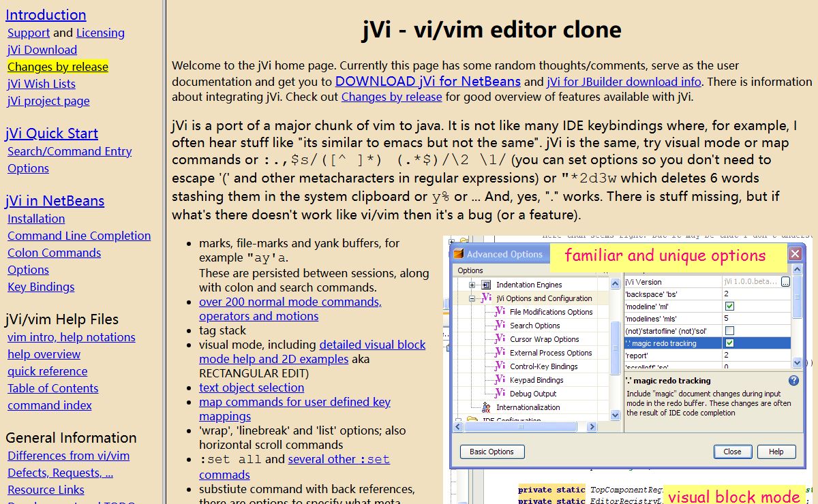Click the options tree scroll-down arrow
Image resolution: width=818 pixels, height=504 pixels.
(x=616, y=414)
